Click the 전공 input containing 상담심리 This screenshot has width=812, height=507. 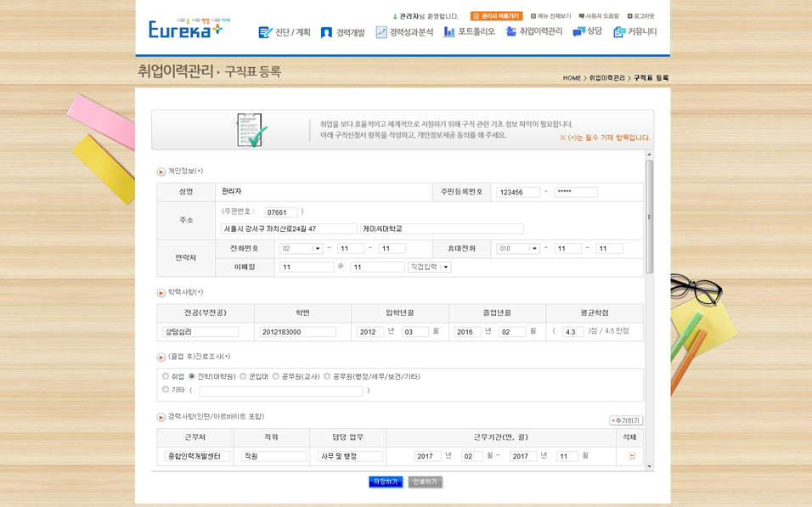click(x=200, y=332)
